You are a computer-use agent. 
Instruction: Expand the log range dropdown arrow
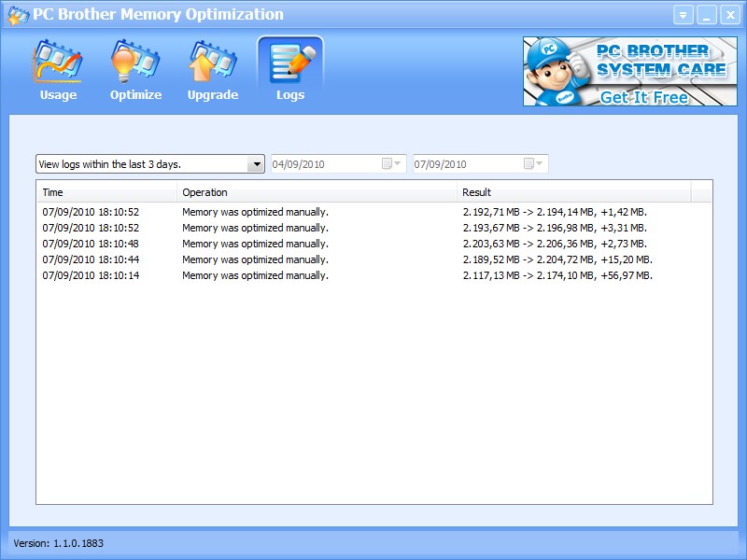coord(256,164)
